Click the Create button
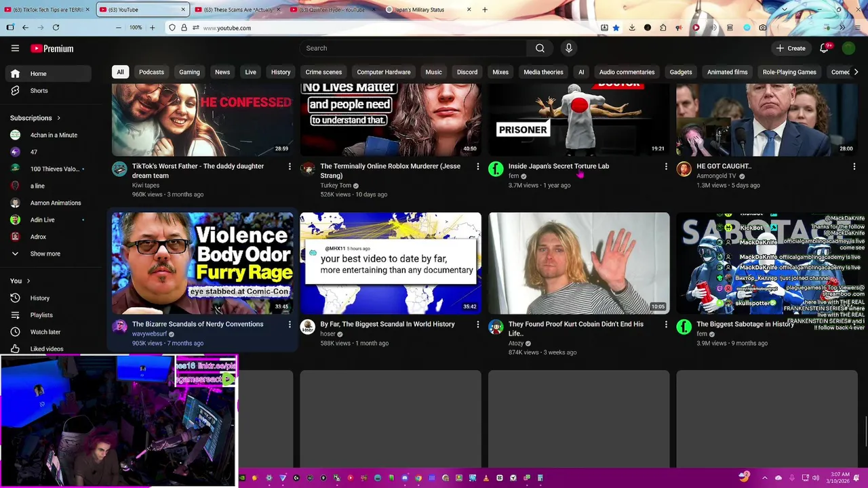This screenshot has height=488, width=868. point(791,48)
